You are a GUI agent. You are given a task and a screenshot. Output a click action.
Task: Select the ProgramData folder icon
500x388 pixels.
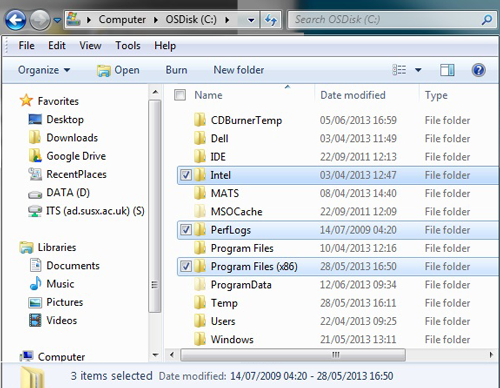tap(200, 284)
